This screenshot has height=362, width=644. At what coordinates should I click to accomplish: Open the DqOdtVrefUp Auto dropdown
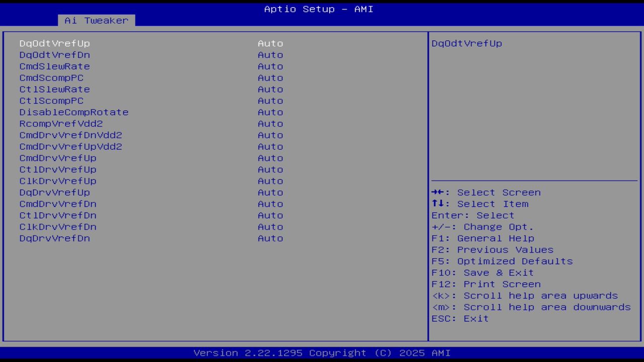point(270,43)
